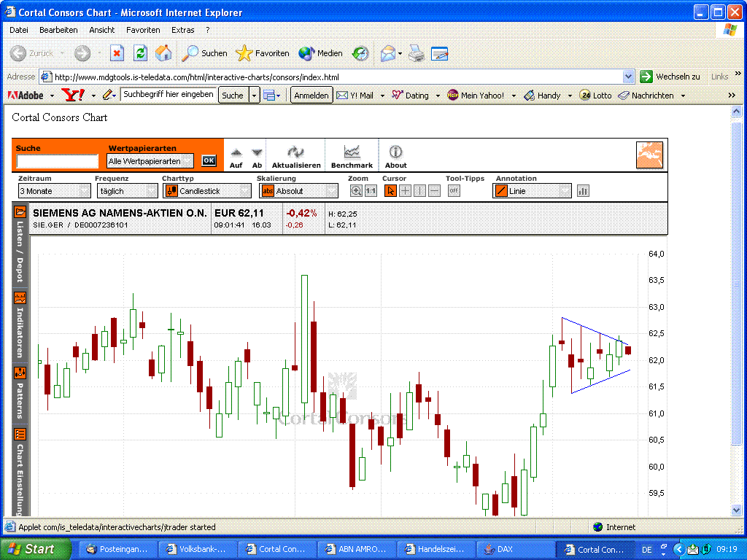This screenshot has width=747, height=560.
Task: Open the Zeitraum dropdown showing 3 Monate
Action: (55, 191)
